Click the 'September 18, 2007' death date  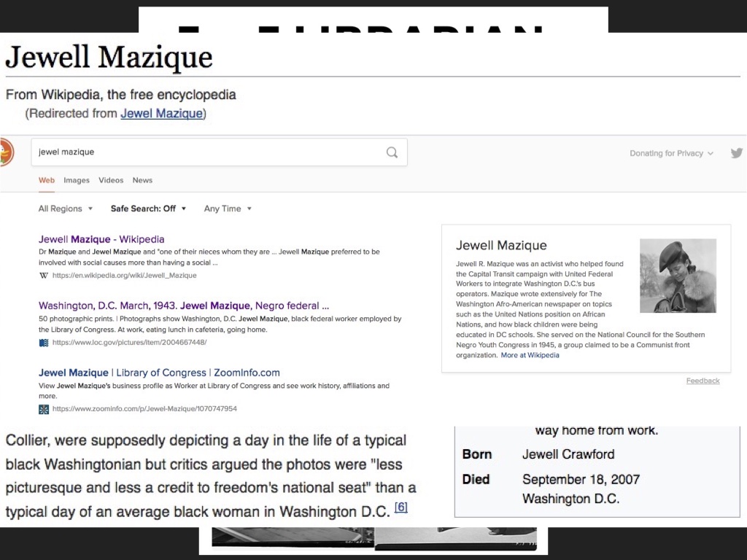581,480
